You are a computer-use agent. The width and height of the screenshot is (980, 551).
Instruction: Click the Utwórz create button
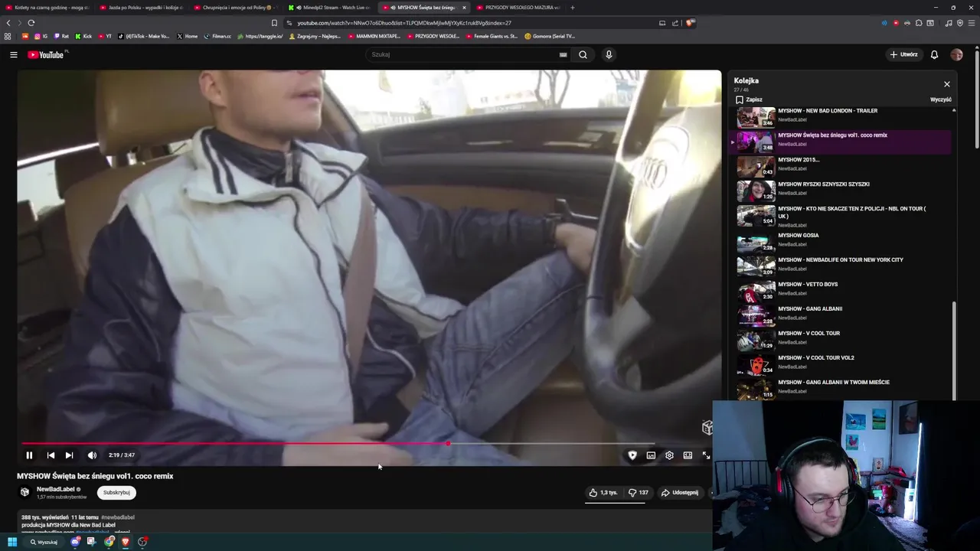[903, 54]
